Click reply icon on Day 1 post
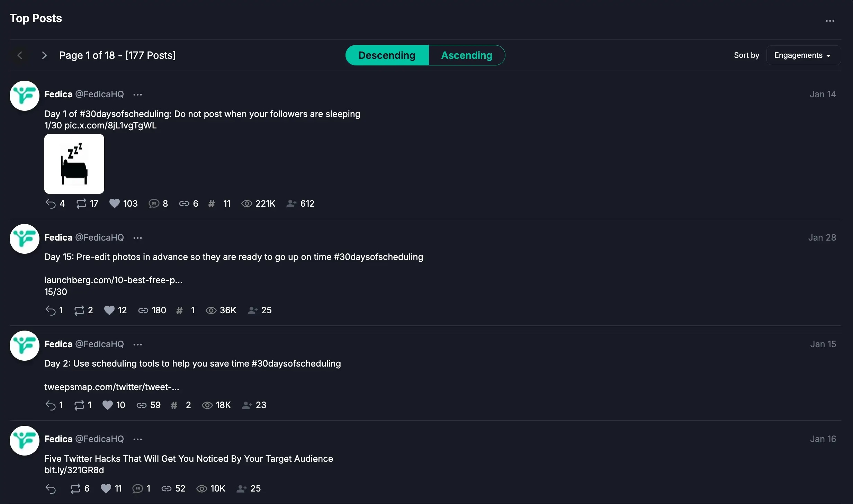Image resolution: width=853 pixels, height=504 pixels. click(51, 204)
